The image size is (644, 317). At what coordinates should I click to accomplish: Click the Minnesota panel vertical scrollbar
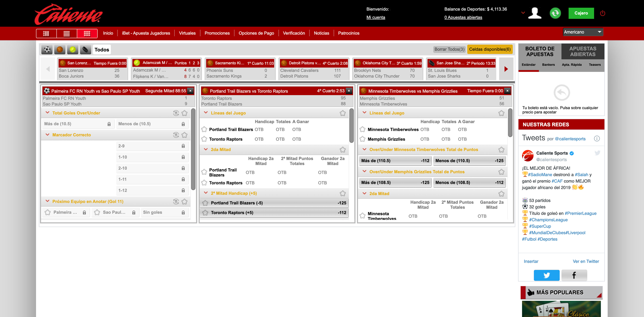[510, 123]
